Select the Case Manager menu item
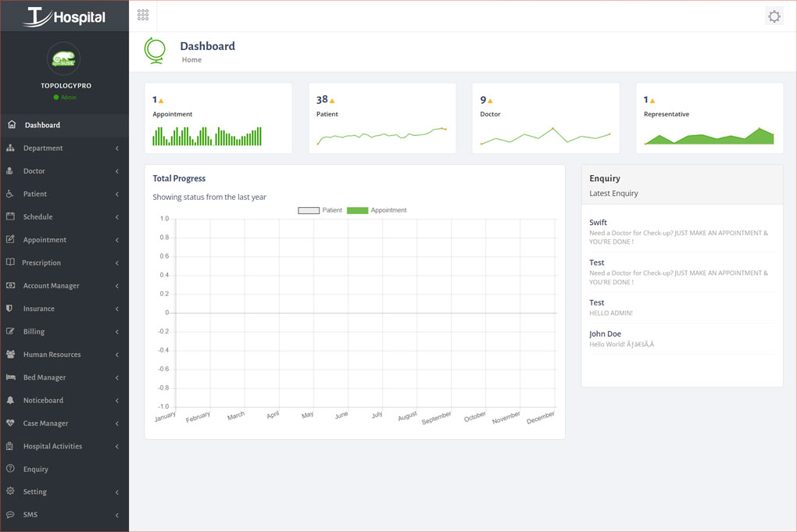 pos(45,423)
